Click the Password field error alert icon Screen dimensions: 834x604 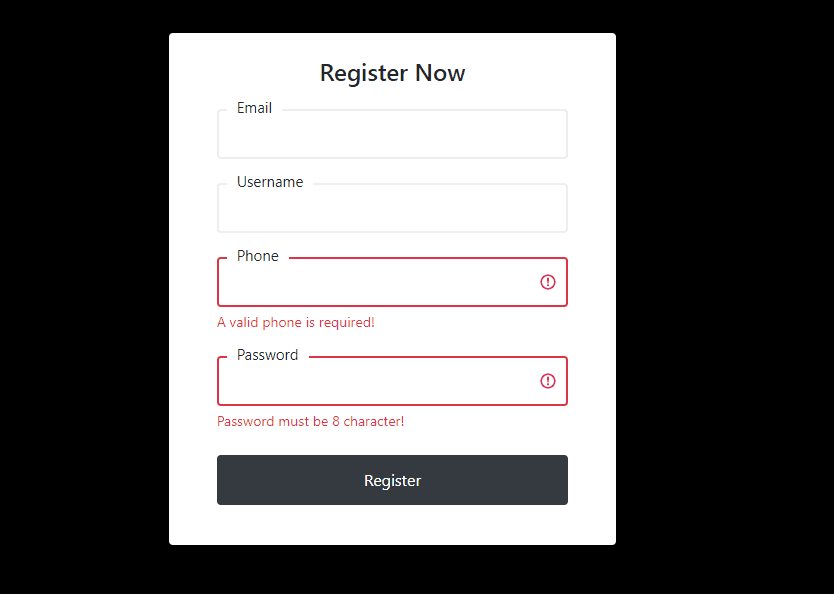click(x=547, y=381)
